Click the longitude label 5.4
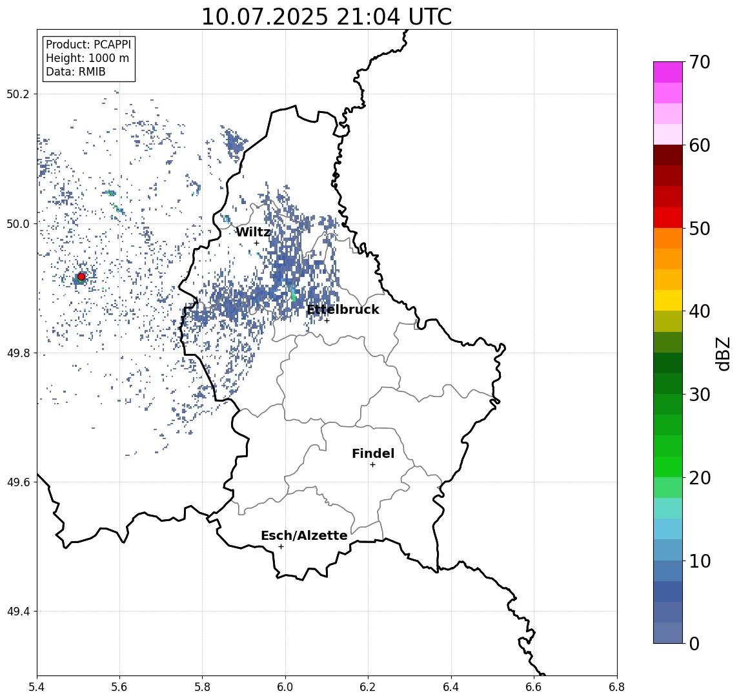The image size is (739, 700). tap(37, 687)
